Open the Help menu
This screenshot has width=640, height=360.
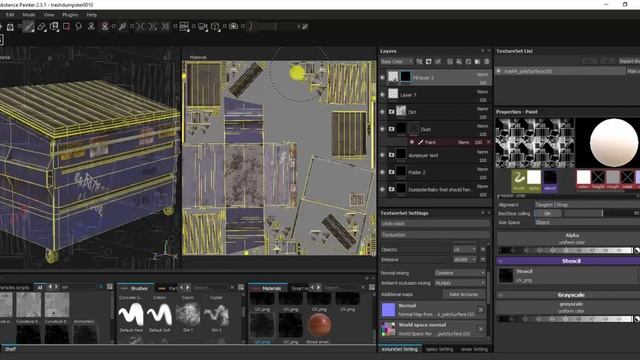click(91, 14)
